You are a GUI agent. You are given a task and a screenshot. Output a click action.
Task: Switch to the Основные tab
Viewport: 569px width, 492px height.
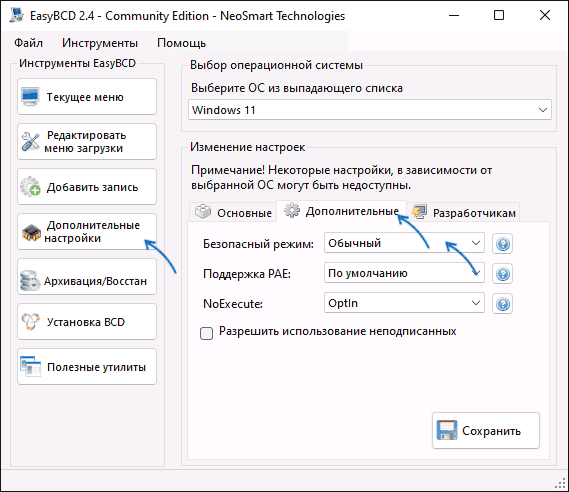[x=233, y=212]
